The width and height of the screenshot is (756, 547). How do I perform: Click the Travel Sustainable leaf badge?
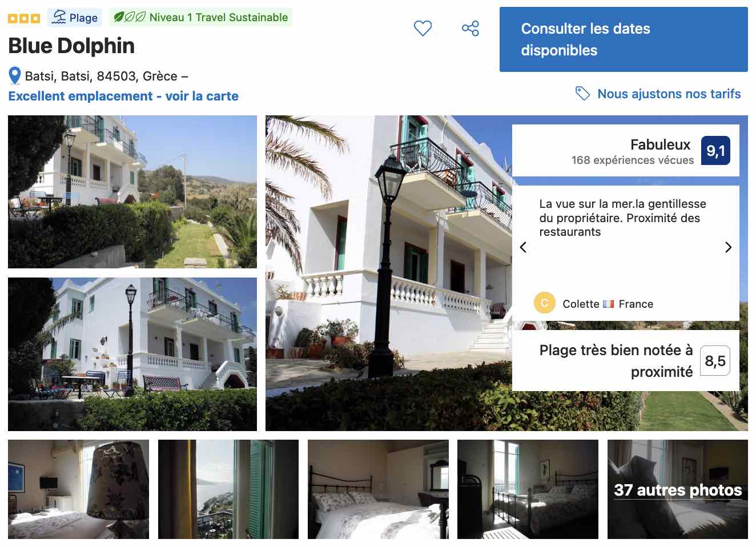tap(200, 17)
